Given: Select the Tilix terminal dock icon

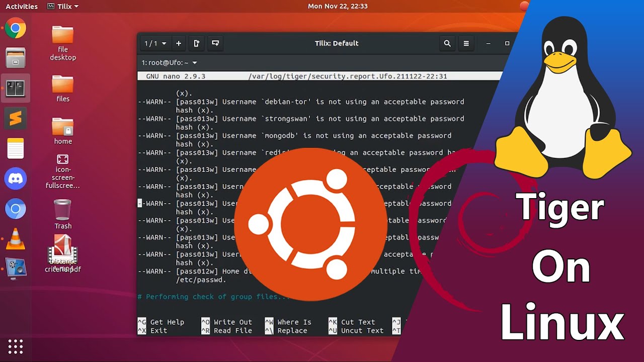Looking at the screenshot, I should [16, 89].
